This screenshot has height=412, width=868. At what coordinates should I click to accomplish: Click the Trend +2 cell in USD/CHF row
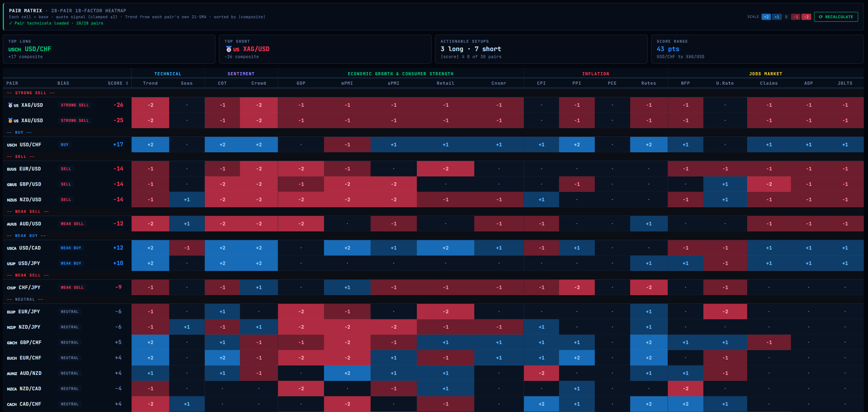pyautogui.click(x=150, y=145)
